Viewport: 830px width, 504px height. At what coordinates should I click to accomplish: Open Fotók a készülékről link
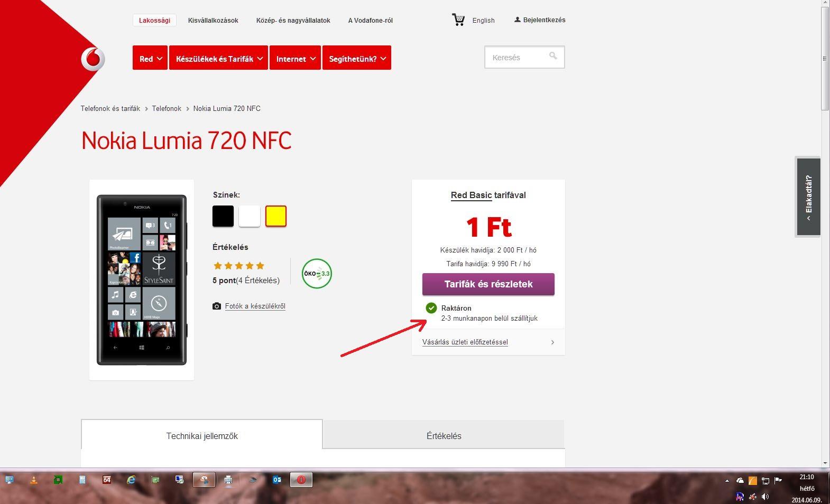tap(255, 306)
